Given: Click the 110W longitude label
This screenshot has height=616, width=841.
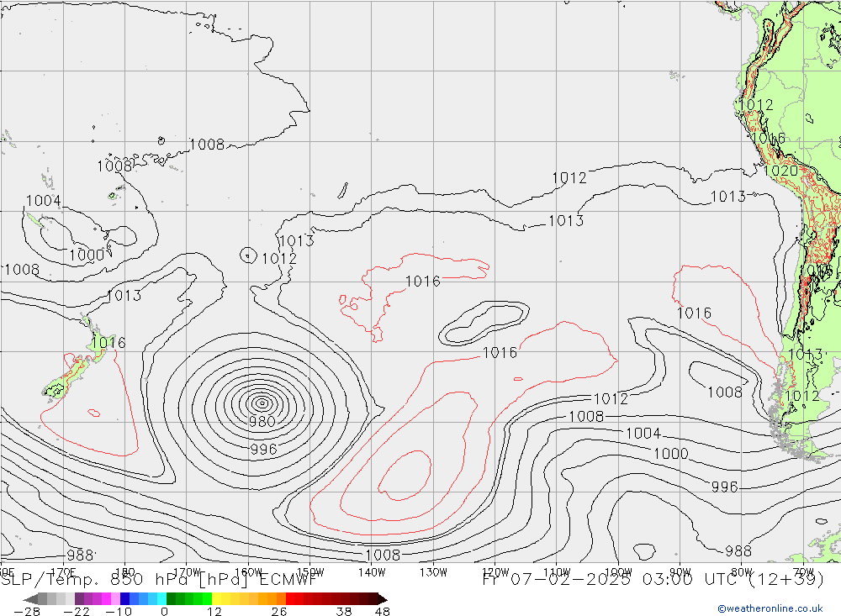Looking at the screenshot, I should tap(557, 572).
